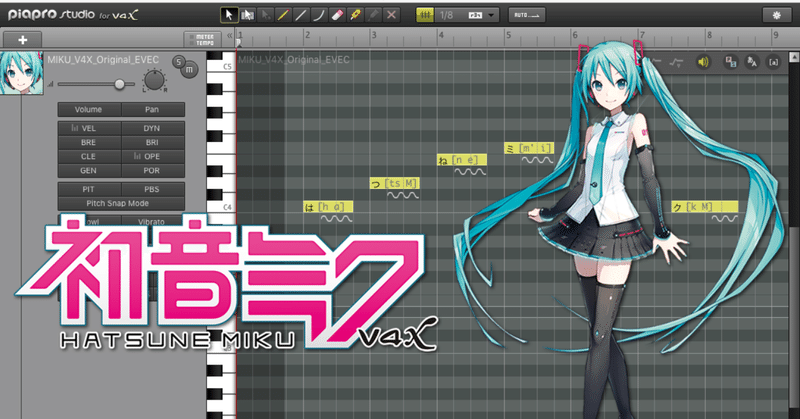Click the [a] phoneme display icon

[773, 62]
